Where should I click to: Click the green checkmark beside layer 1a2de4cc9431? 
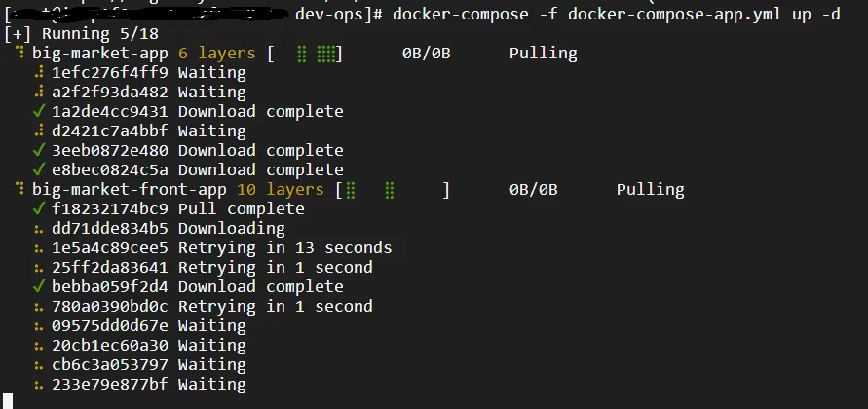click(x=39, y=111)
